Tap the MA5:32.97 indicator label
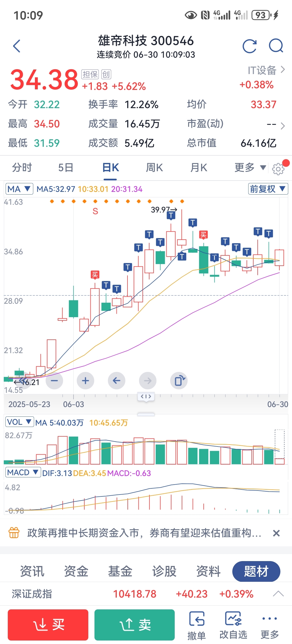 pyautogui.click(x=56, y=189)
